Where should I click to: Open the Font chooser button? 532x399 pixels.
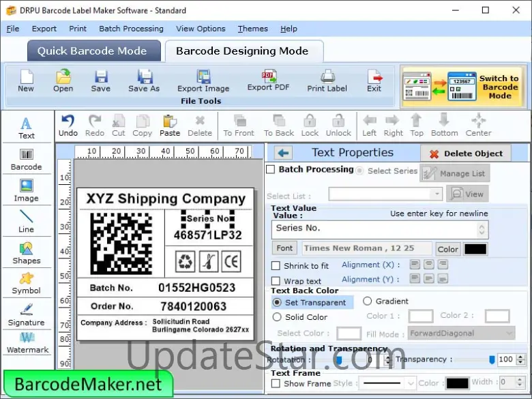(x=284, y=248)
